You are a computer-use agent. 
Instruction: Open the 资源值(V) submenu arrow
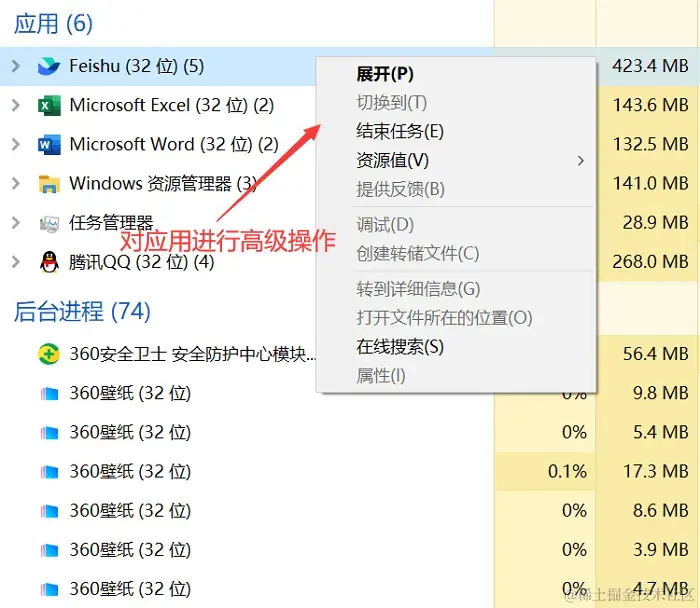coord(580,161)
